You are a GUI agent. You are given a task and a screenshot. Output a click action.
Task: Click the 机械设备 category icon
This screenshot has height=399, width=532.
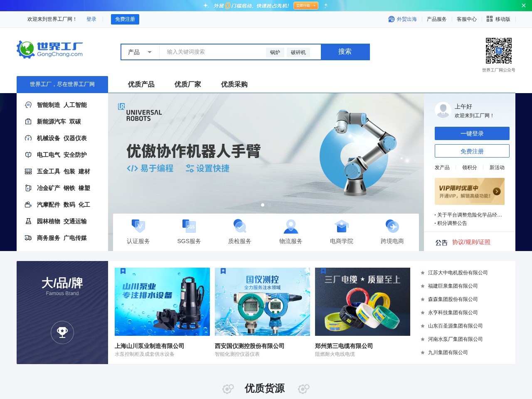(28, 138)
